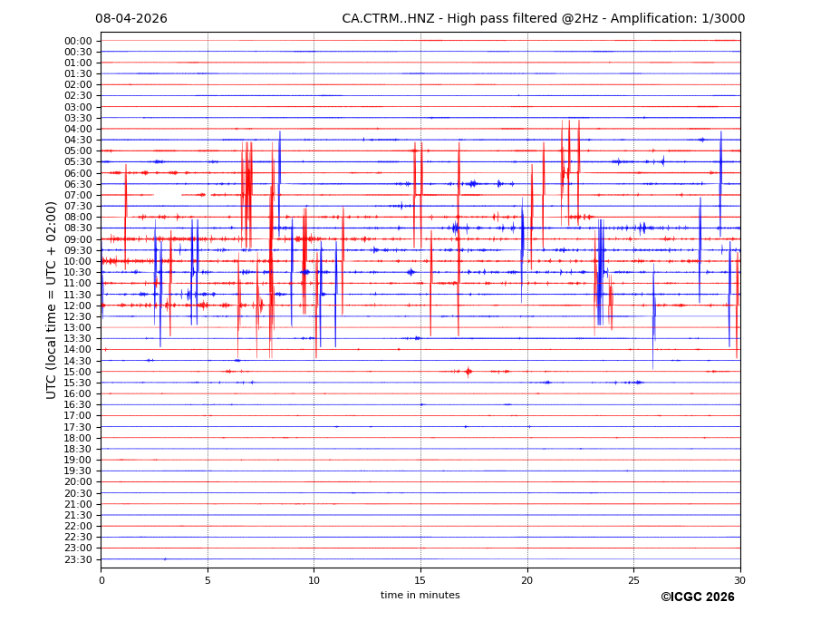Image resolution: width=840 pixels, height=631 pixels.
Task: Select the 21:00 trace row label
Action: point(78,504)
